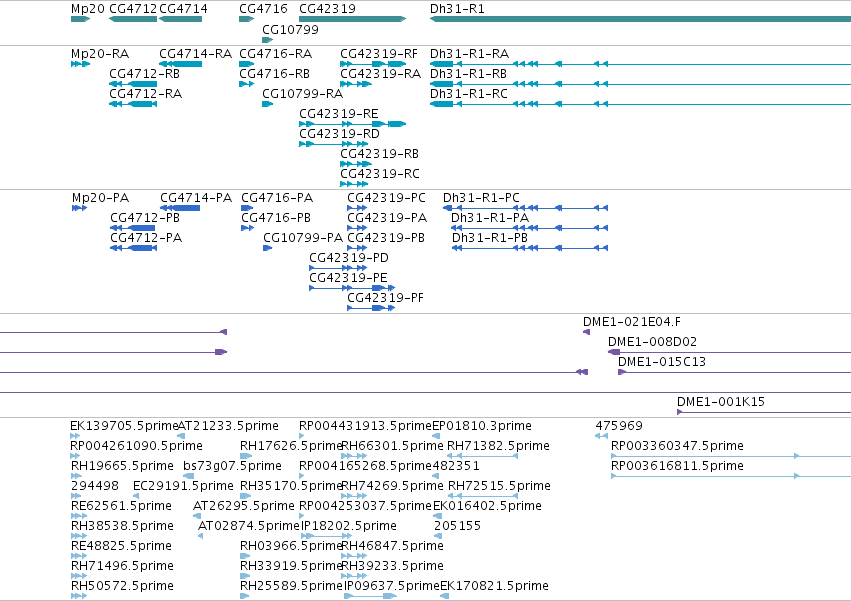The width and height of the screenshot is (851, 601).
Task: Select clone DME1-015C13
Action: click(x=662, y=362)
